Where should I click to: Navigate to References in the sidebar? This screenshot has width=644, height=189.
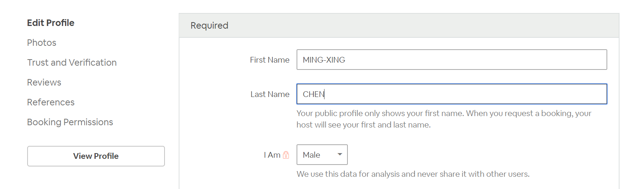pyautogui.click(x=51, y=102)
